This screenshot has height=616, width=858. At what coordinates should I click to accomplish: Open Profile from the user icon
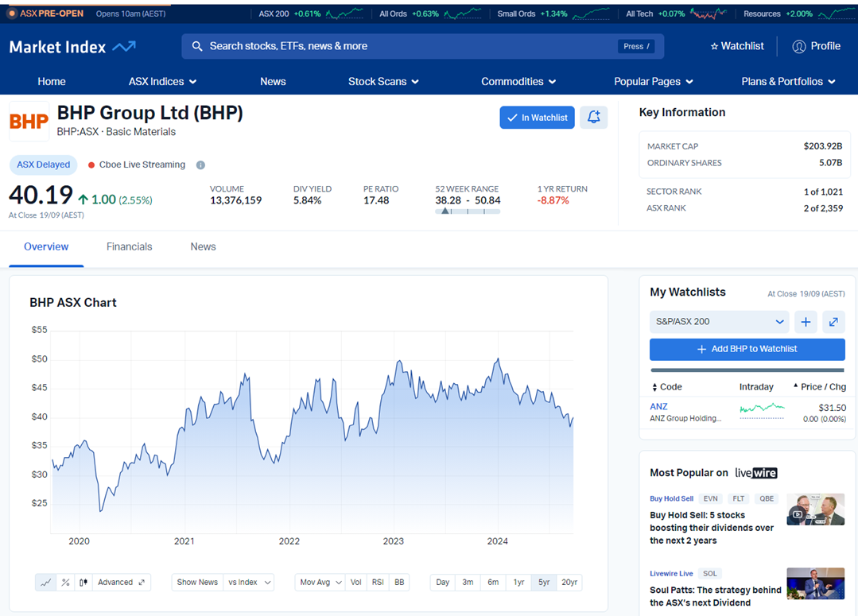(816, 46)
